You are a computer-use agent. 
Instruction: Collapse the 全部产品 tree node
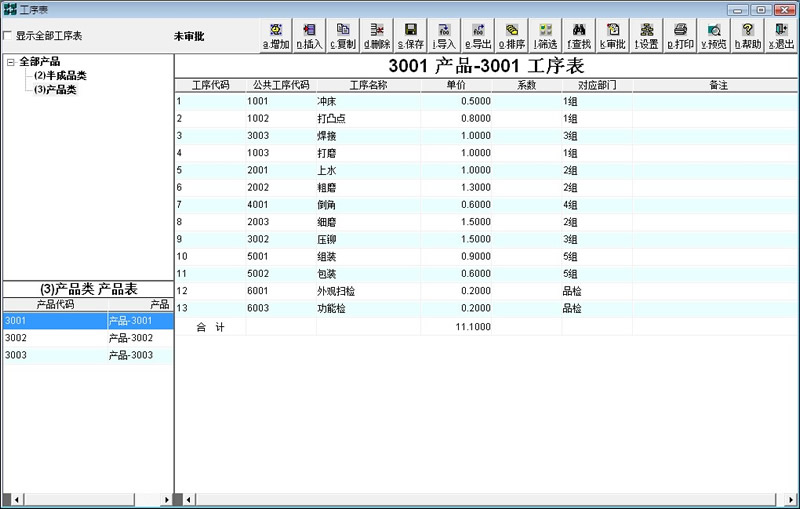click(x=10, y=62)
